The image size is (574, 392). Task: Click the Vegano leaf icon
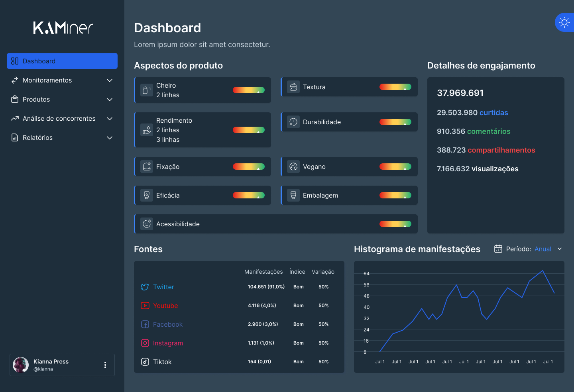(x=293, y=167)
